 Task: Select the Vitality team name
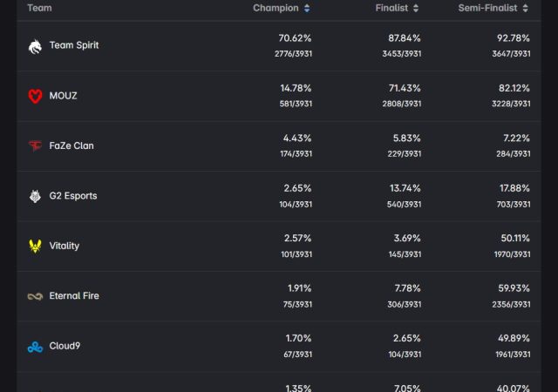[65, 246]
